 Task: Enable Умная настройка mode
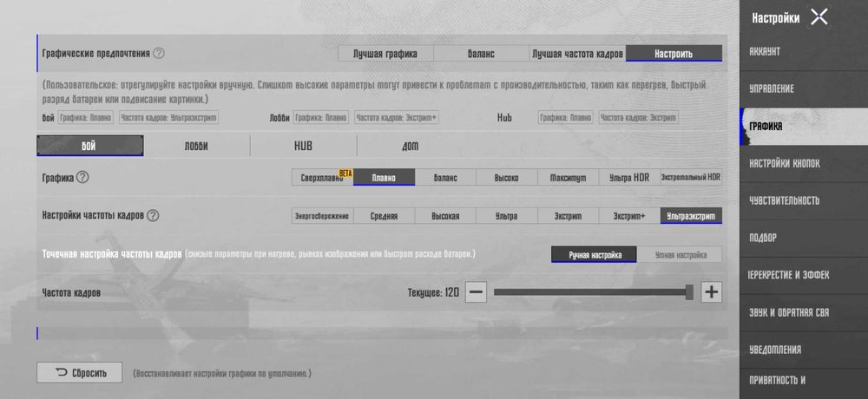680,254
